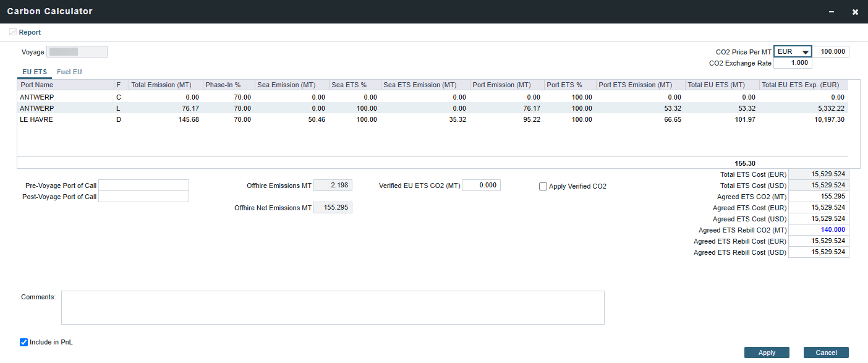The height and width of the screenshot is (363, 868).
Task: Focus the Comments text area
Action: pyautogui.click(x=333, y=307)
